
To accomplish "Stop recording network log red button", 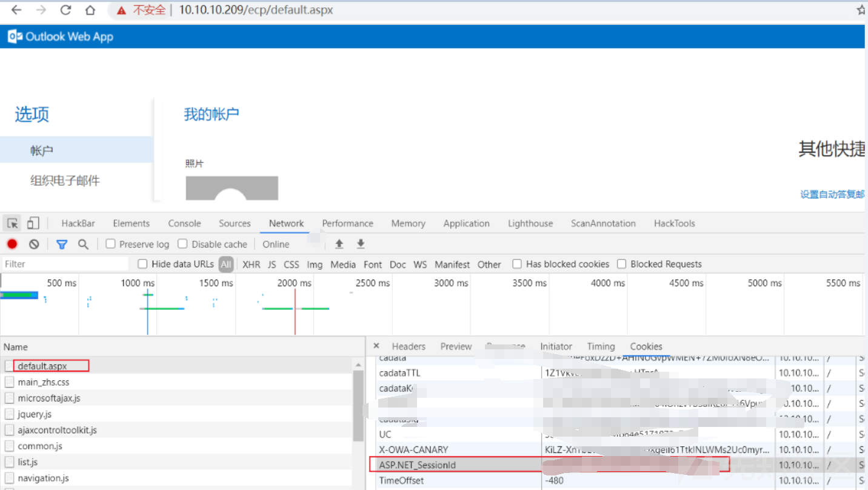I will click(x=12, y=244).
